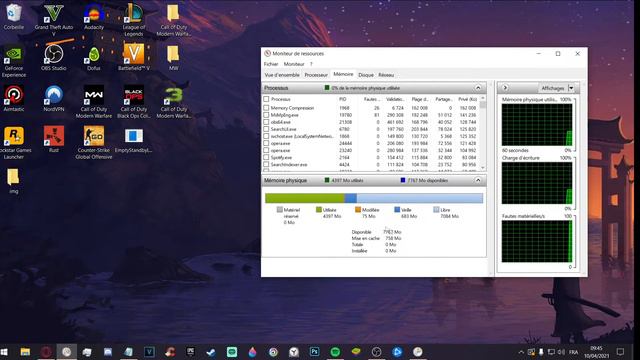
Task: Check the svchost.exe process checkbox
Action: pos(266,136)
